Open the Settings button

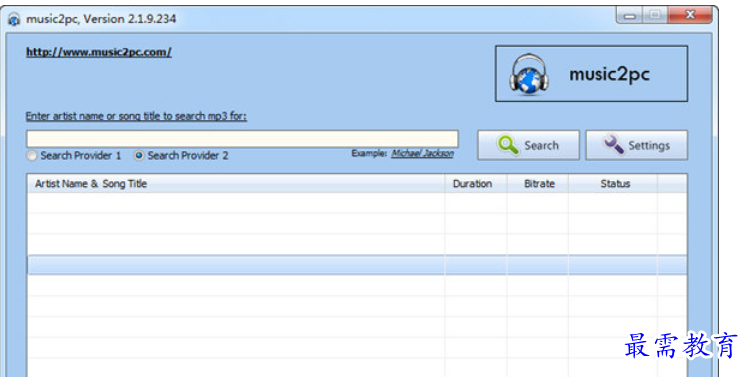tap(637, 145)
